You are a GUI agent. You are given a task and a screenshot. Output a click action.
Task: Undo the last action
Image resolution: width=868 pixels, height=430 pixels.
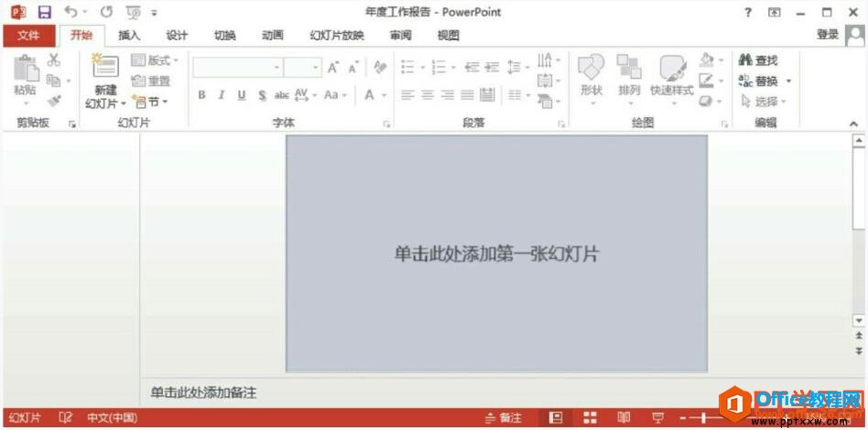pos(71,12)
